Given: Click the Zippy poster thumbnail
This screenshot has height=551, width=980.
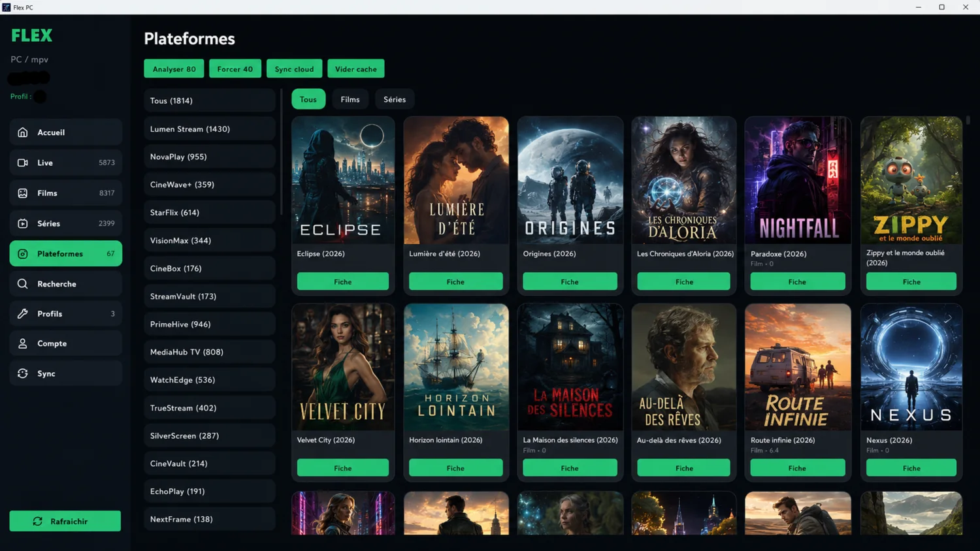Looking at the screenshot, I should [911, 180].
